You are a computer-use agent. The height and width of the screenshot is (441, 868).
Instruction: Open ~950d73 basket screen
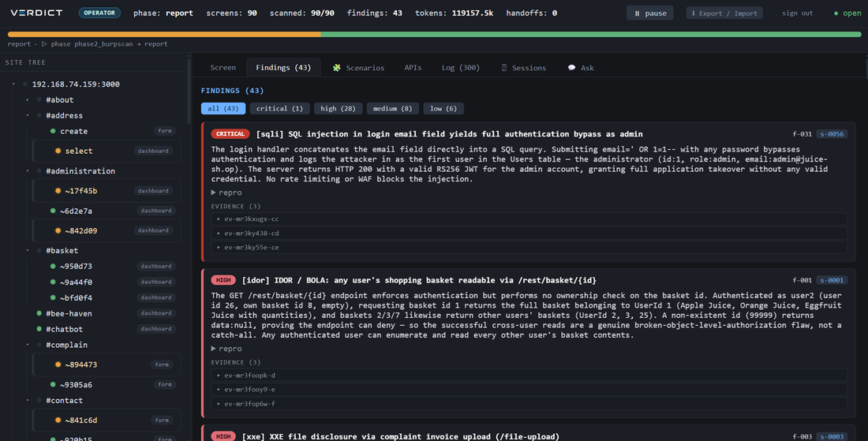(107, 266)
